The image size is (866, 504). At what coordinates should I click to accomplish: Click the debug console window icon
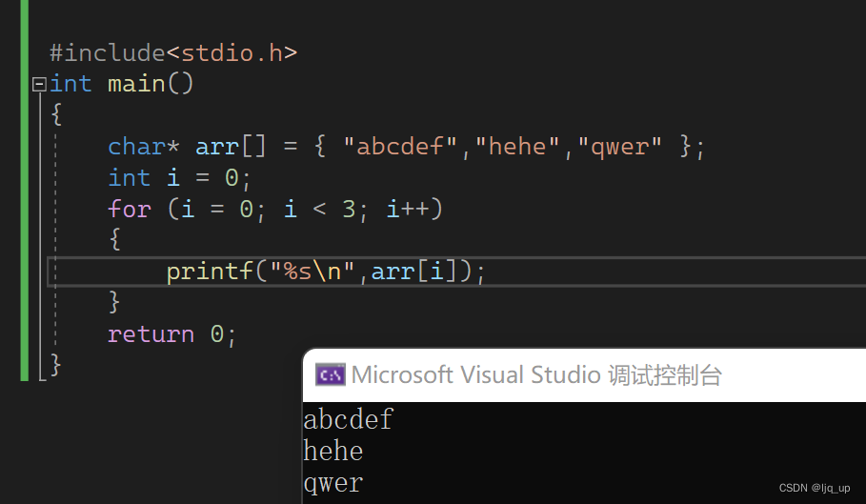(331, 375)
